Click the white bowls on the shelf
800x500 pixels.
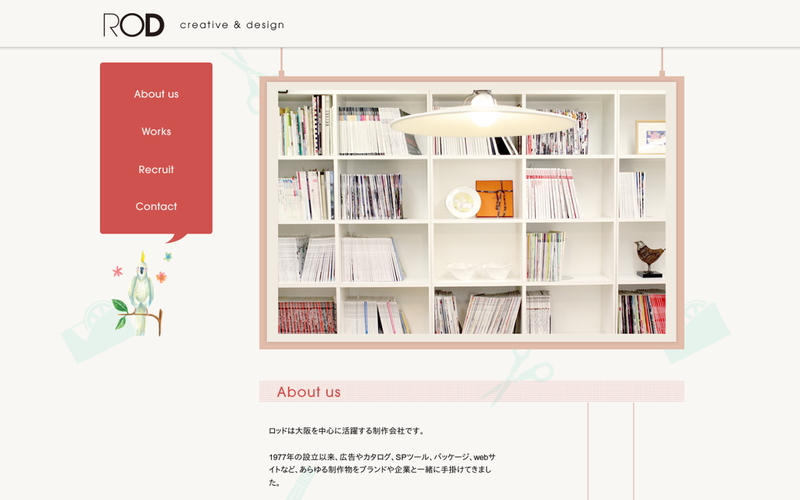tap(479, 270)
